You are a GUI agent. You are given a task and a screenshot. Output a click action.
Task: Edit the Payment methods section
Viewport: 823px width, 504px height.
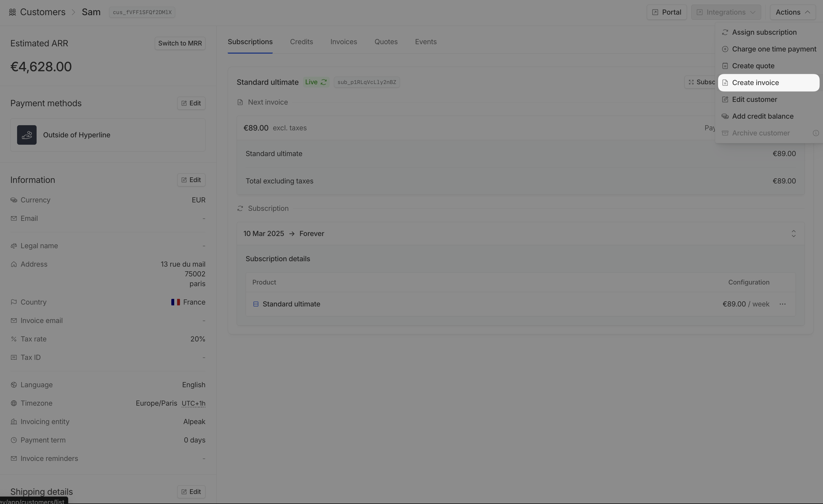pos(191,104)
